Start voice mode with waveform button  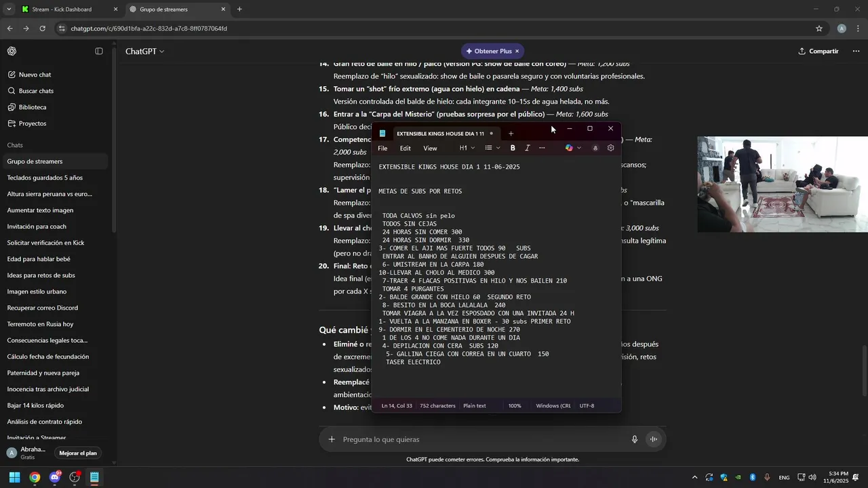[x=654, y=439]
